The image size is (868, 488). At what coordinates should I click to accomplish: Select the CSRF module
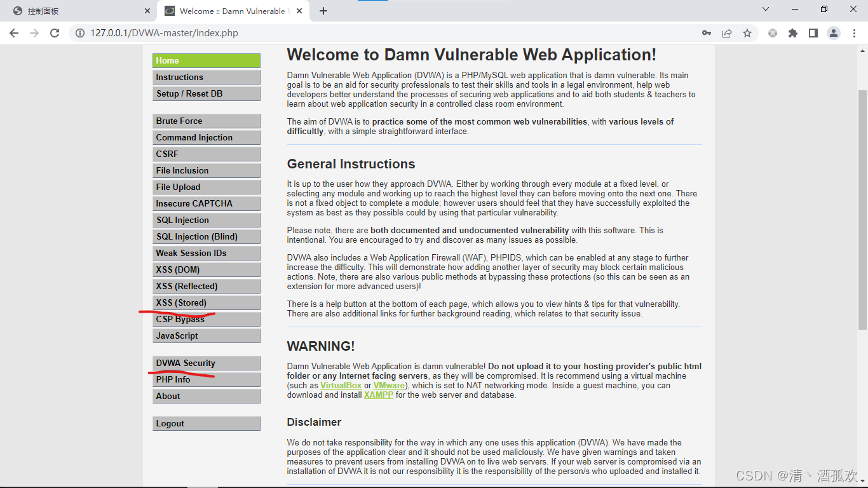coord(207,154)
